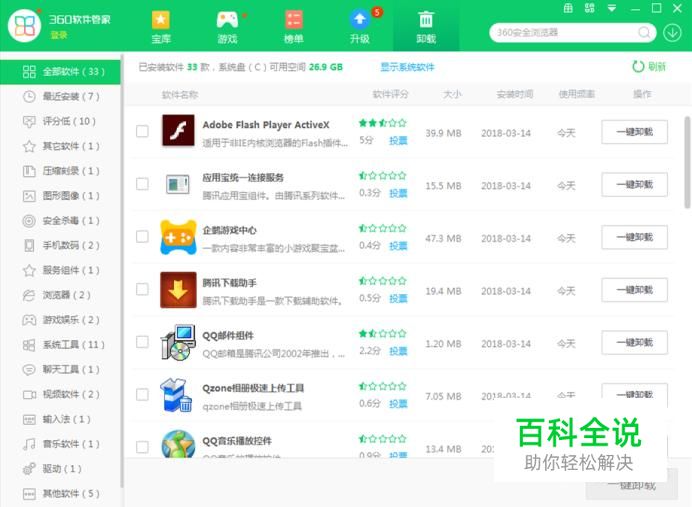Switch to the 游戏 games tab

tap(227, 26)
